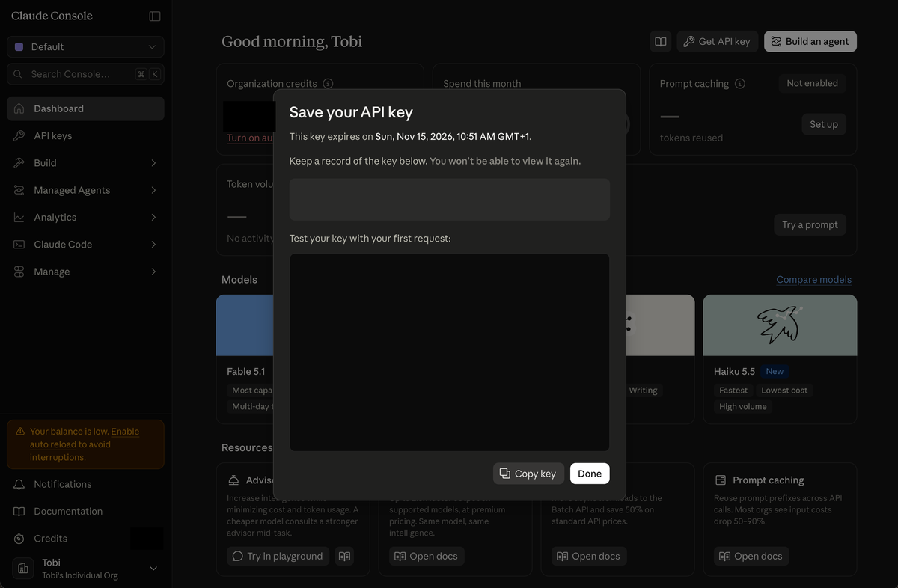Click the Get API key button
Screen dimensions: 898x588
click(718, 41)
